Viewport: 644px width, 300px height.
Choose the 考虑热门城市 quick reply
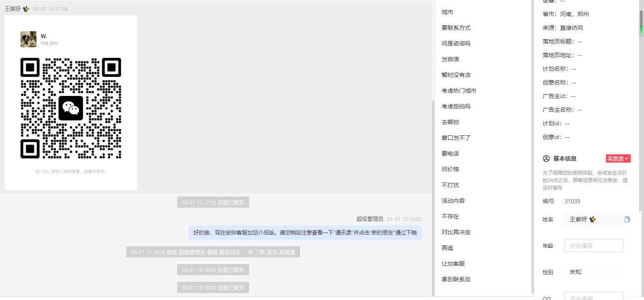pos(459,91)
